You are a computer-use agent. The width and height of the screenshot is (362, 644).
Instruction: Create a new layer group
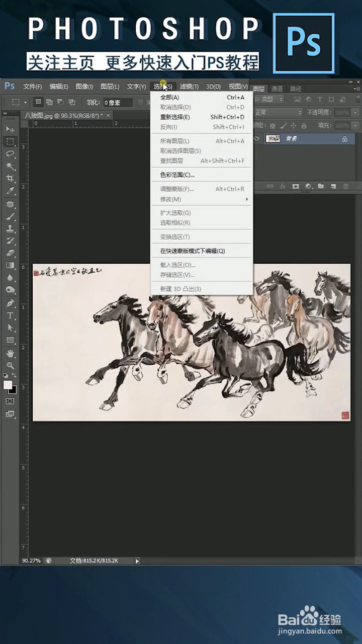click(321, 186)
